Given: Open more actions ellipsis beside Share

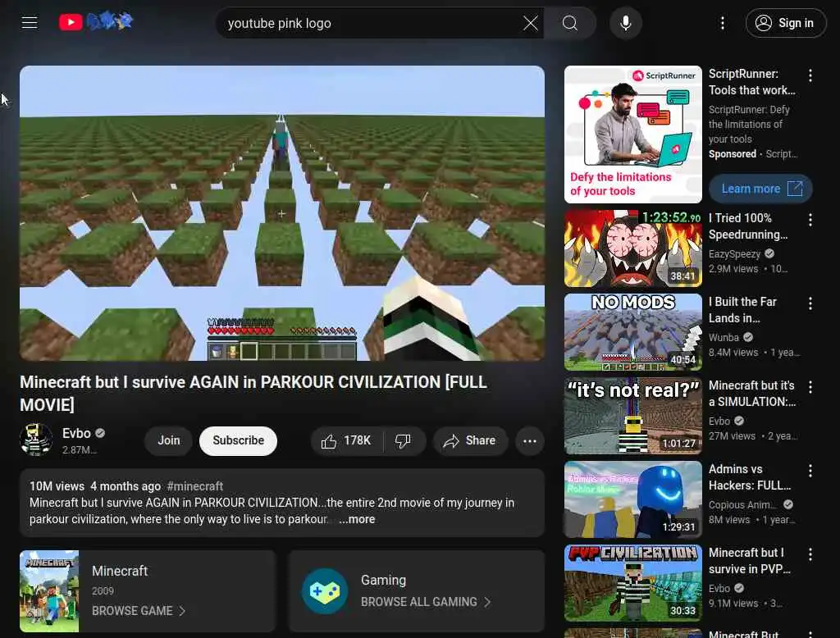Looking at the screenshot, I should 530,441.
